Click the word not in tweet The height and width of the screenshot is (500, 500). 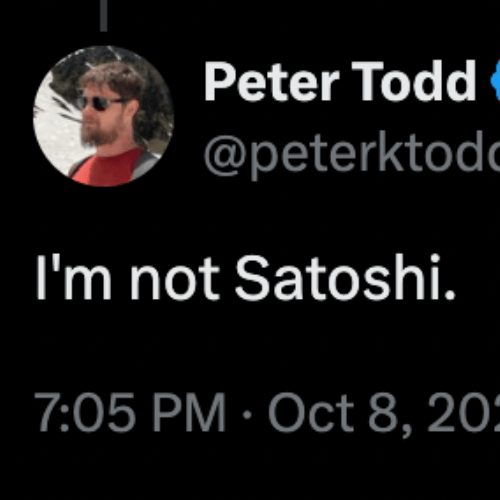pos(175,280)
